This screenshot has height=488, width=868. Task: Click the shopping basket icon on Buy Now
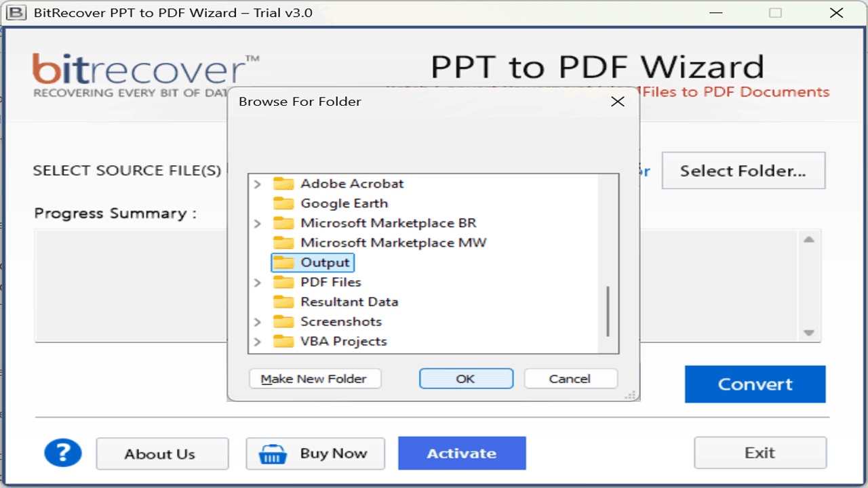click(274, 454)
